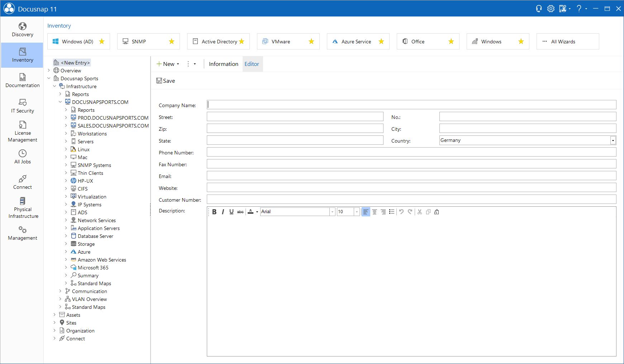Click the Company Name field
The image size is (624, 364).
pos(411,105)
